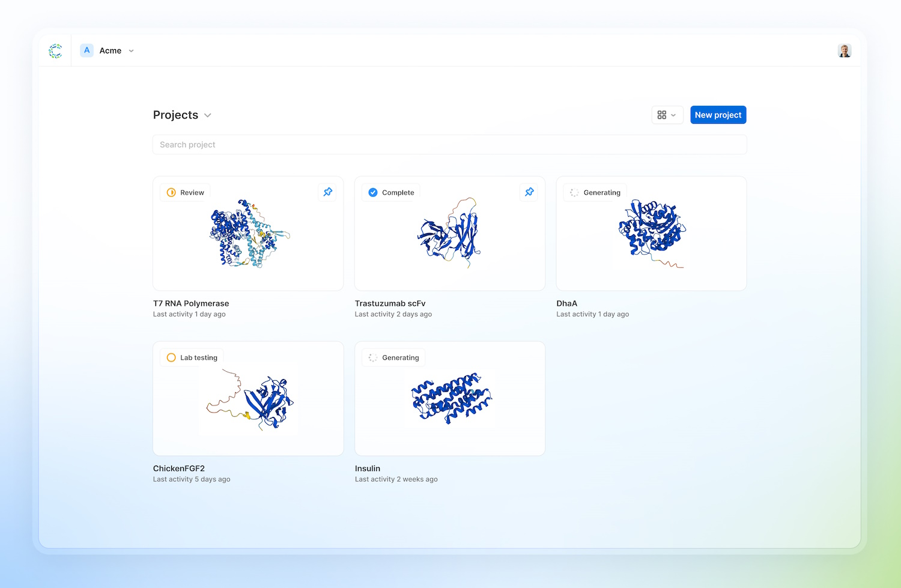Select the grid view layout icon
This screenshot has width=901, height=588.
click(663, 115)
